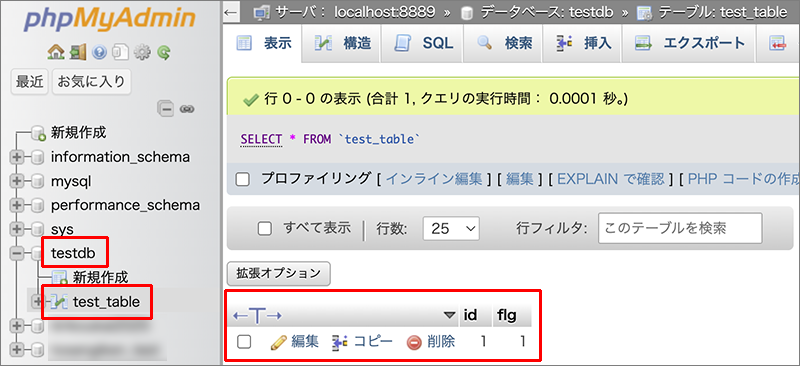Select the row checkbox for id 1
This screenshot has width=800, height=366.
[244, 342]
